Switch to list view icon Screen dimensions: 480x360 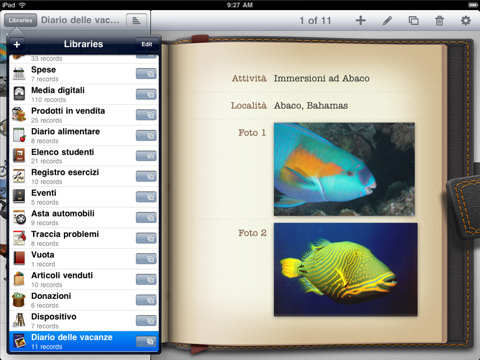pyautogui.click(x=136, y=21)
